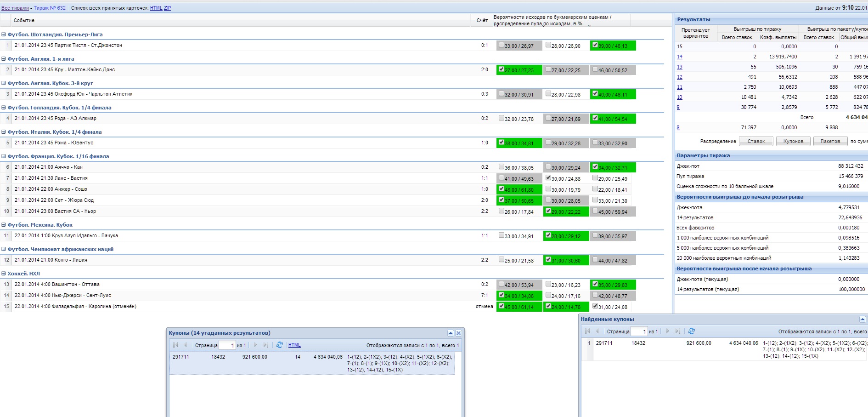Collapse Футбол. Франция. Кубок group
This screenshot has height=417, width=868.
point(4,156)
